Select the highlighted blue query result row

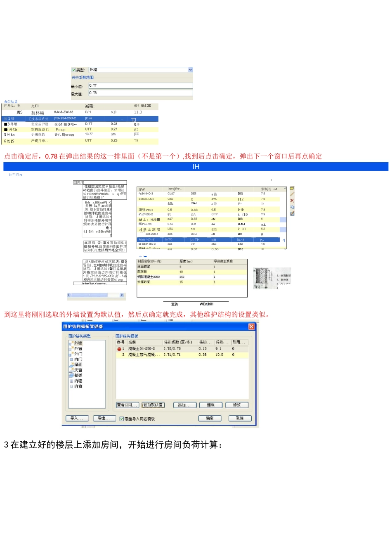pos(81,118)
